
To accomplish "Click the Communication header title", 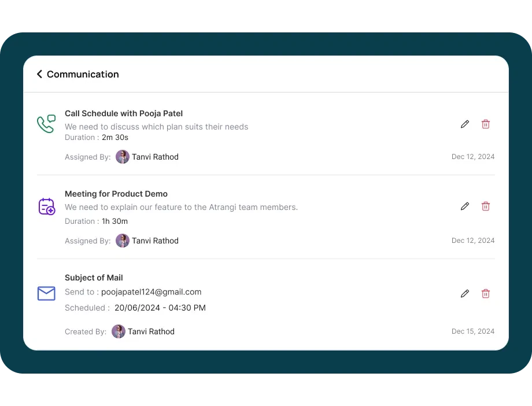I will click(83, 74).
